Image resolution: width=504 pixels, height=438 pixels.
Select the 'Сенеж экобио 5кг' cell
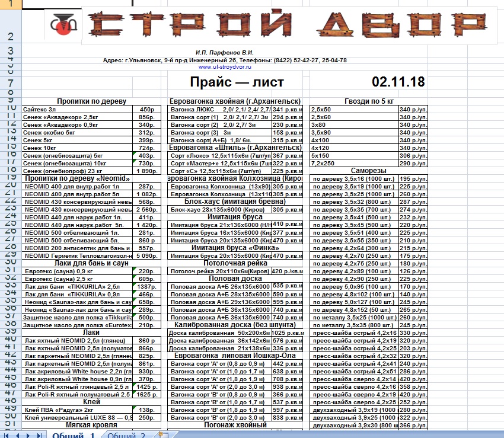pyautogui.click(x=77, y=132)
